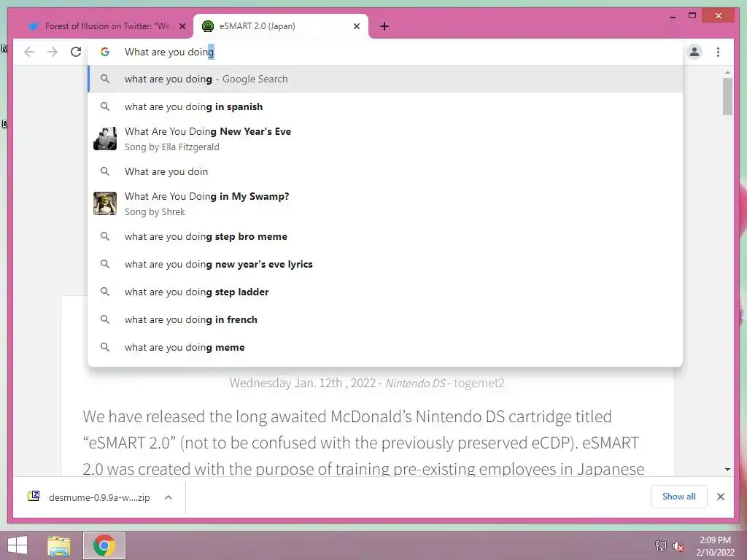Select 'what are you doing in french' suggestion
Image resolution: width=747 pixels, height=560 pixels.
coord(385,319)
